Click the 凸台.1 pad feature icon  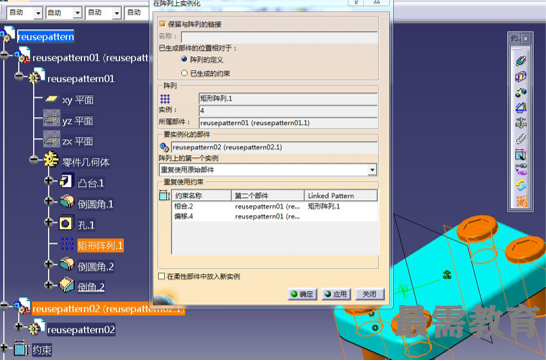[x=66, y=181]
